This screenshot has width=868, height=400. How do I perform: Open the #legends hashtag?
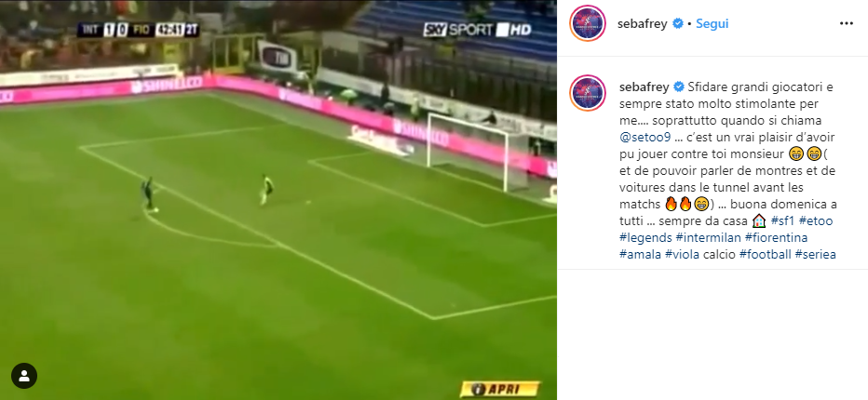pos(644,238)
